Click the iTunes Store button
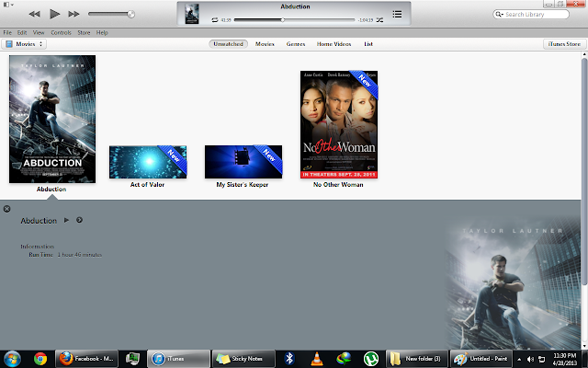 coord(564,44)
